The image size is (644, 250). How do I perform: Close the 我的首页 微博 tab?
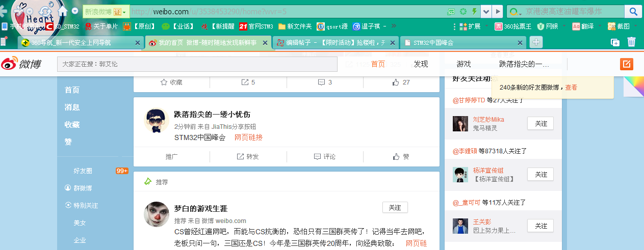(x=265, y=43)
